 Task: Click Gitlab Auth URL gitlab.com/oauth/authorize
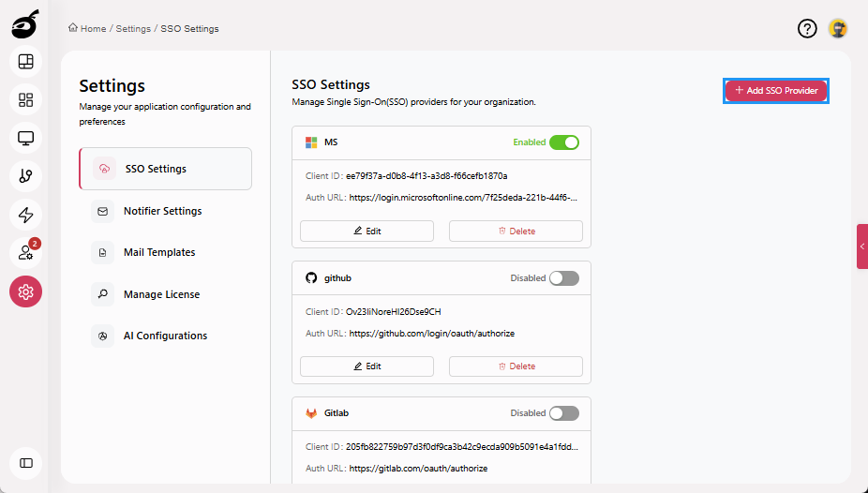point(418,469)
